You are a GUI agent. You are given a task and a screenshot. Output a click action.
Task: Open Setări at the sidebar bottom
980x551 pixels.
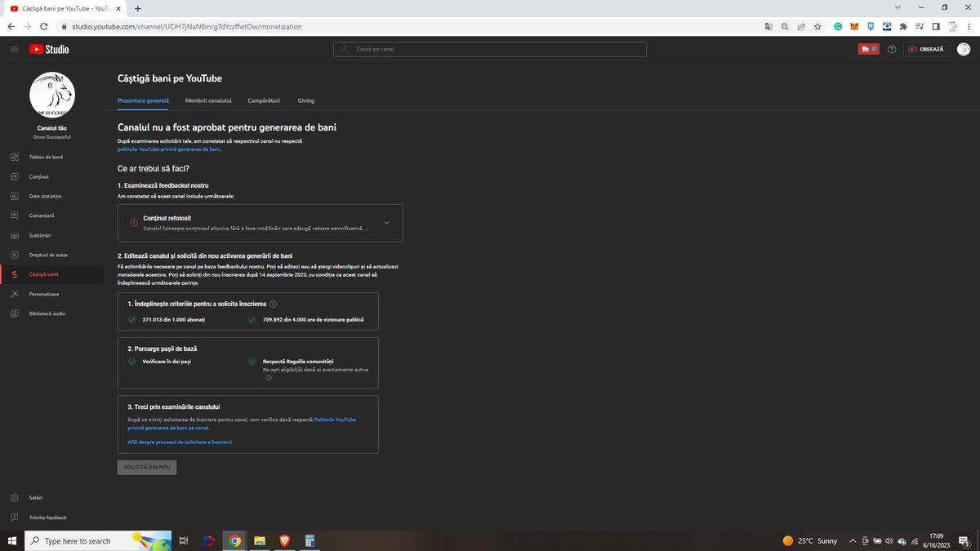point(51,498)
